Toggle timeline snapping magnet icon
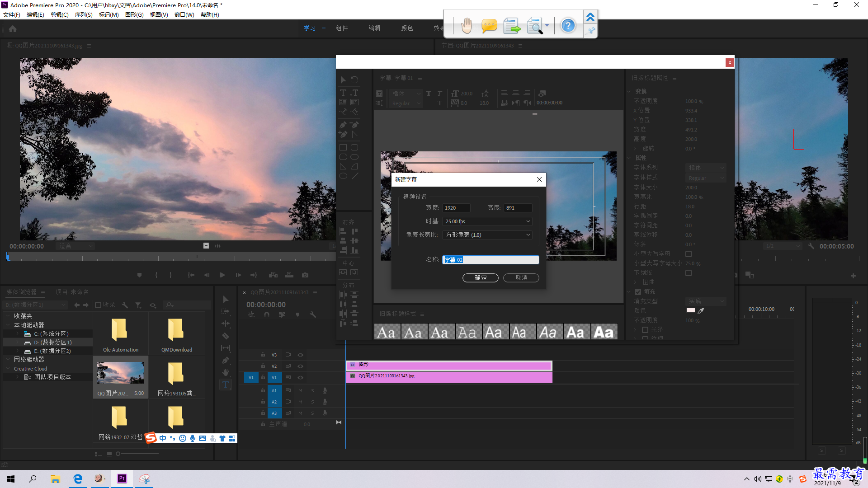This screenshot has width=868, height=488. (267, 314)
